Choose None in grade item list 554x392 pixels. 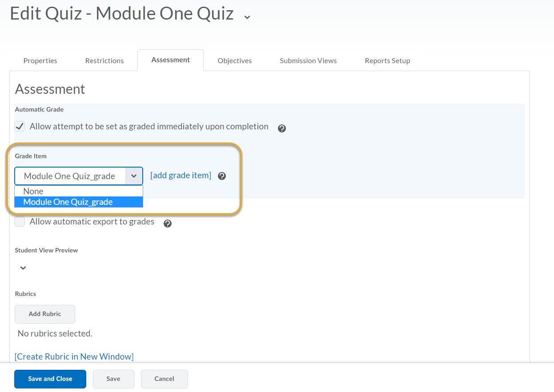(79, 191)
